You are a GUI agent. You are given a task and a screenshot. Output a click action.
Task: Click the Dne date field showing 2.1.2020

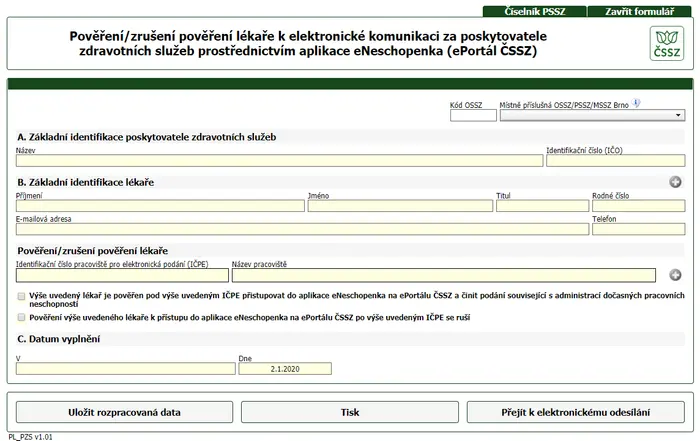(285, 369)
